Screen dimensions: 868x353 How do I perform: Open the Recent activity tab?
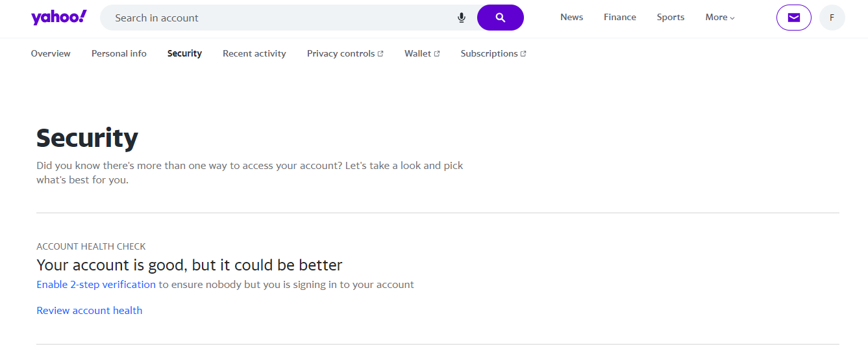[254, 54]
